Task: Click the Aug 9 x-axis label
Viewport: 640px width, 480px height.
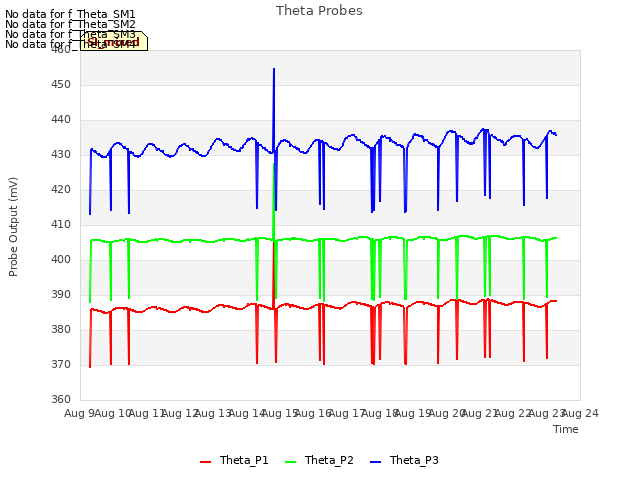Action: click(x=80, y=414)
